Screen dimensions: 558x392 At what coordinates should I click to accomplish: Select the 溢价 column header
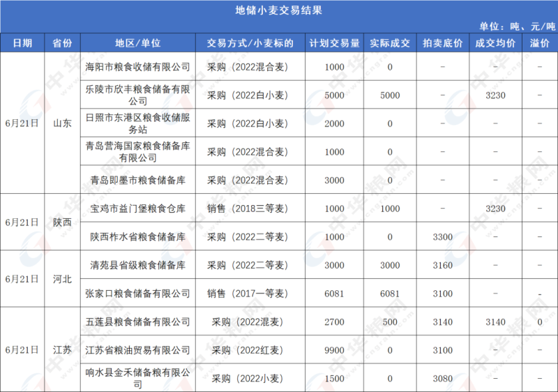(540, 43)
